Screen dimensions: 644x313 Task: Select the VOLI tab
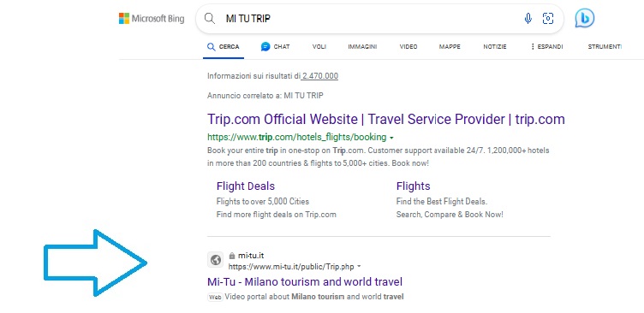319,47
